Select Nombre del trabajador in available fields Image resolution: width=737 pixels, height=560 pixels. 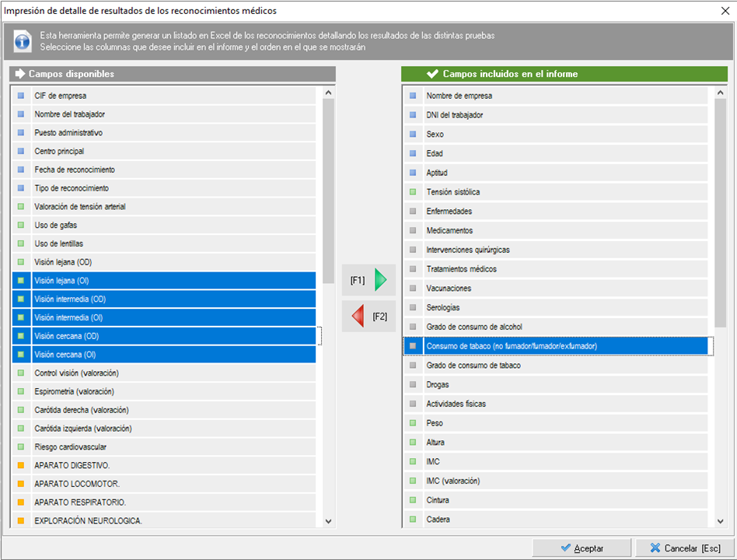click(70, 114)
